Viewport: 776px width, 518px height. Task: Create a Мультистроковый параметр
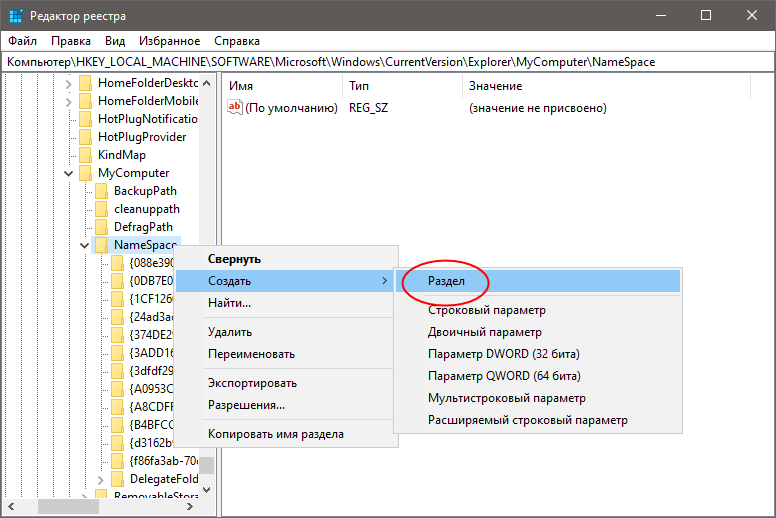pos(538,398)
